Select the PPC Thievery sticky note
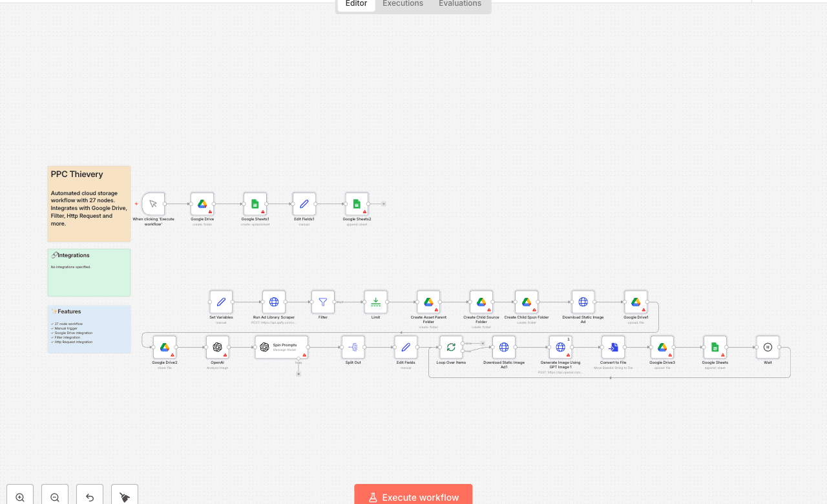Screen dimensions: 827x504 click(x=89, y=204)
